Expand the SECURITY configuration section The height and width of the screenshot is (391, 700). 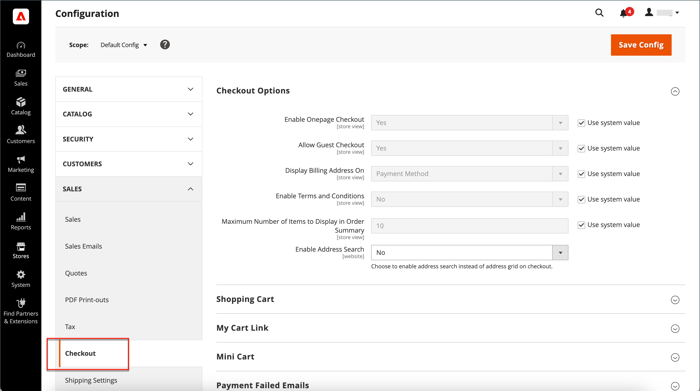(129, 139)
